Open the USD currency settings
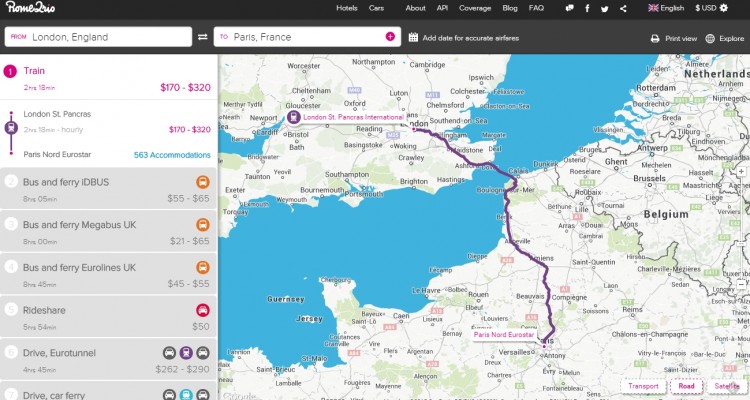 point(713,8)
